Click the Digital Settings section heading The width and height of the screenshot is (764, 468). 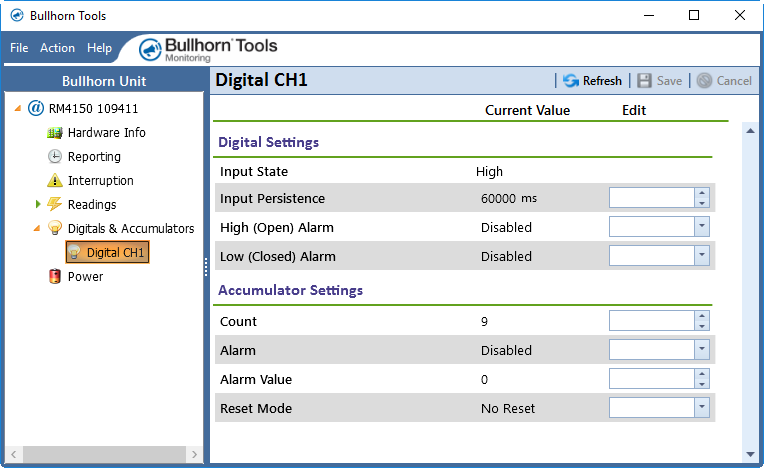268,142
